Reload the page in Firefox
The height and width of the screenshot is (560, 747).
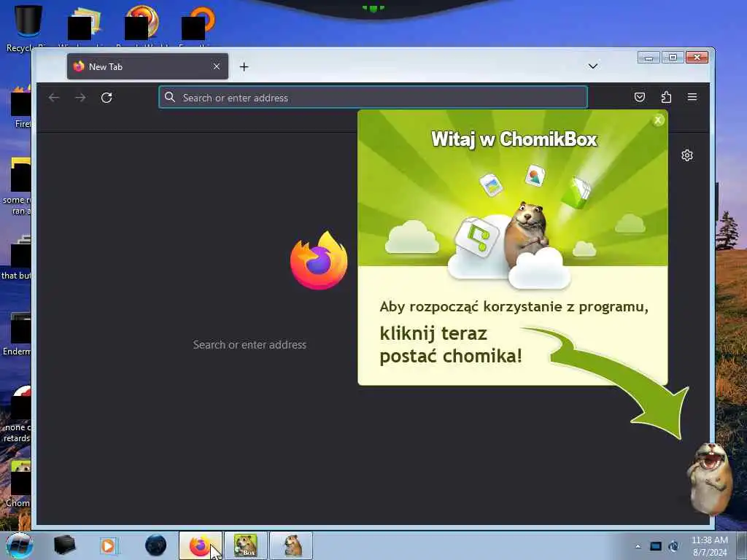pyautogui.click(x=107, y=98)
